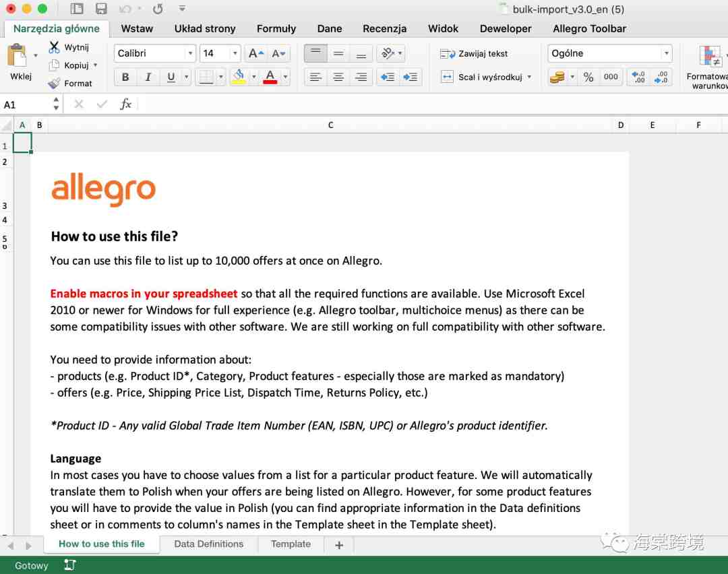The image size is (728, 574).
Task: Expand the paste options arrow
Action: coord(35,56)
